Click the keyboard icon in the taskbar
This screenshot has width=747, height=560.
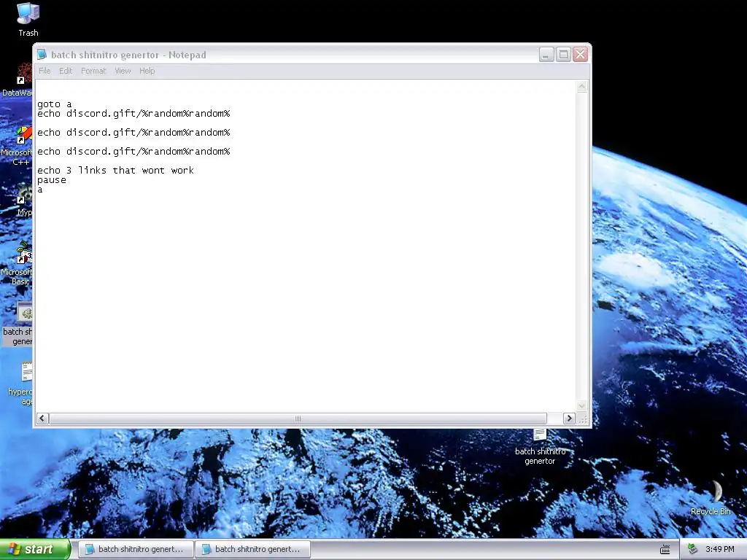point(665,550)
